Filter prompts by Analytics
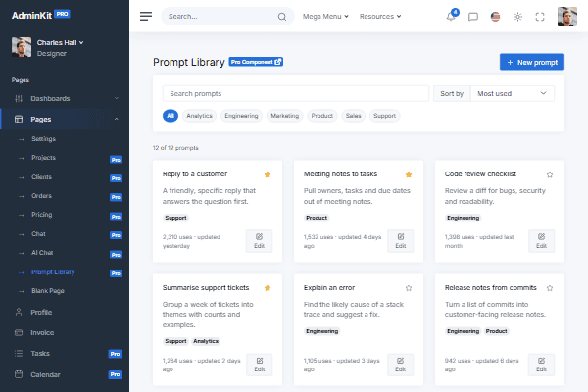The image size is (588, 392). [199, 116]
